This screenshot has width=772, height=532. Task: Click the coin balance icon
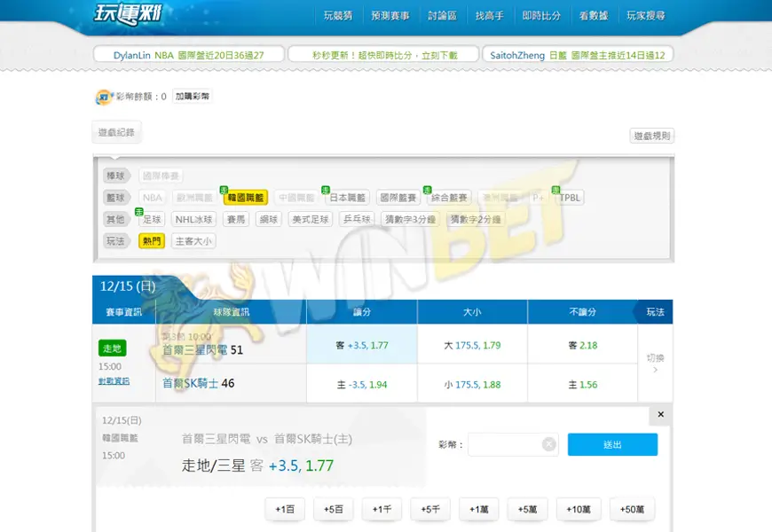104,97
